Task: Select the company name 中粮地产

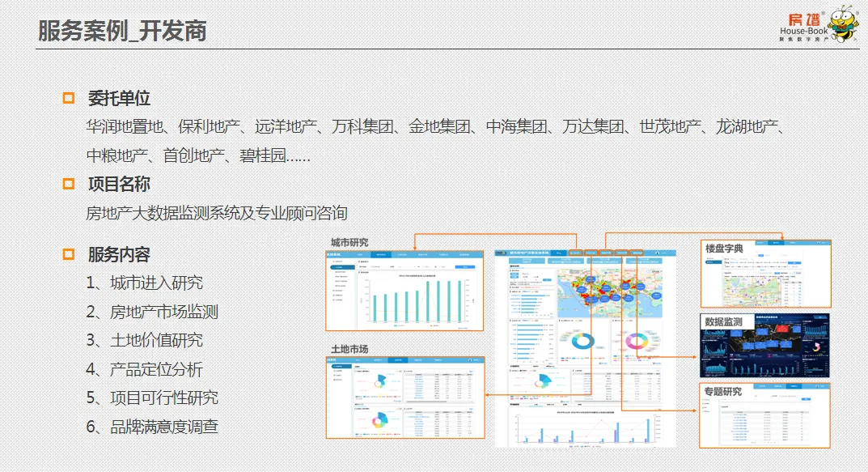Action: click(116, 155)
